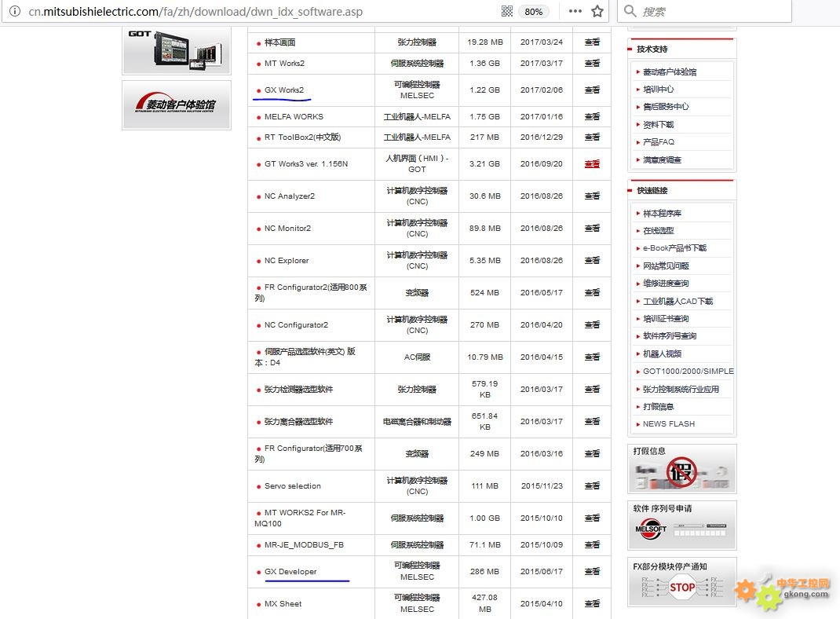The height and width of the screenshot is (619, 840).
Task: Open 工业机器人CAD下载 quick link
Action: pyautogui.click(x=677, y=301)
